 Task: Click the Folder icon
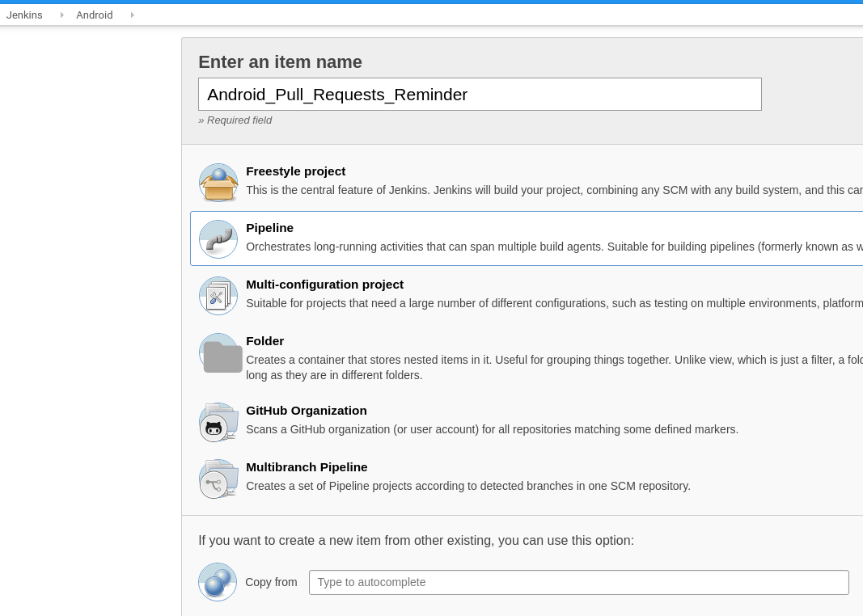click(221, 353)
